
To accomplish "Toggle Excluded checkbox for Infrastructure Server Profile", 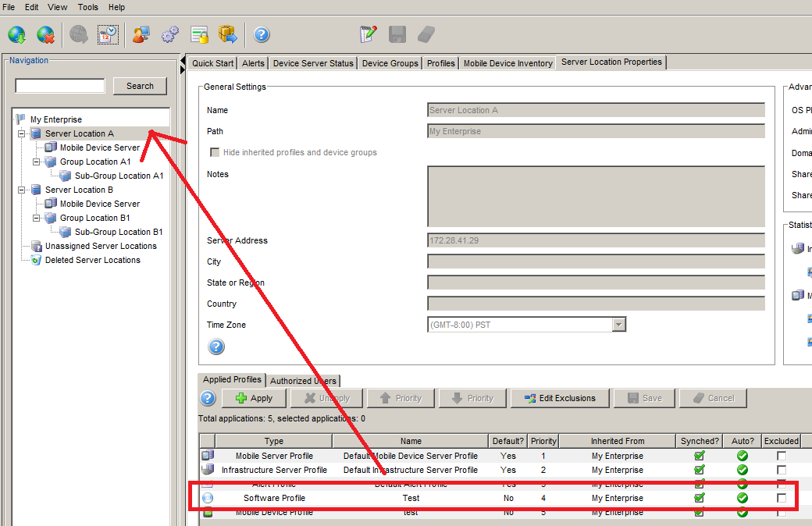I will pyautogui.click(x=782, y=470).
